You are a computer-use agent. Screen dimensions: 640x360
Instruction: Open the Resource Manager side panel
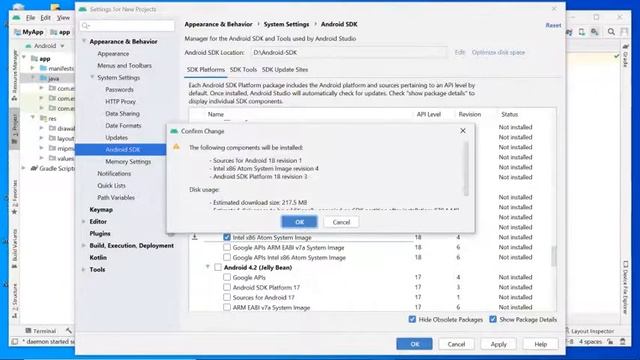15,76
